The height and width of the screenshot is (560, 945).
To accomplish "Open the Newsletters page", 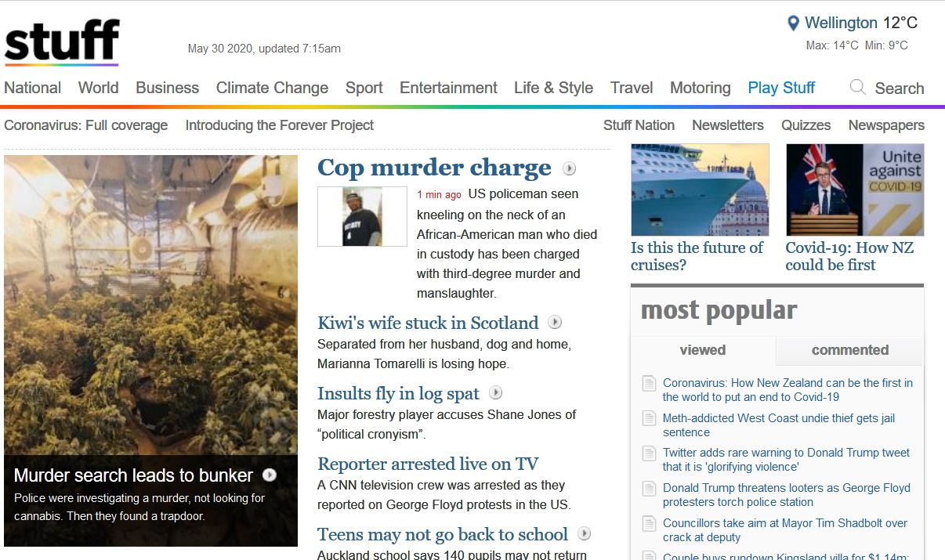I will [727, 125].
